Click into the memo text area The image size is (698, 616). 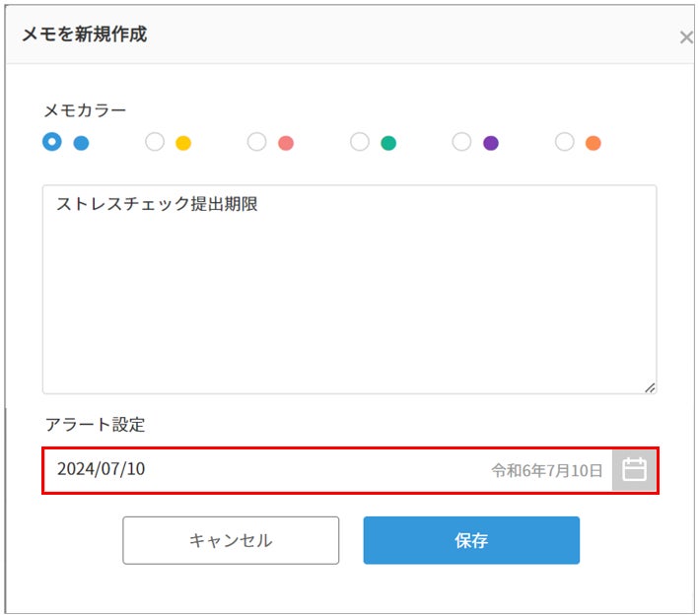coord(349,296)
